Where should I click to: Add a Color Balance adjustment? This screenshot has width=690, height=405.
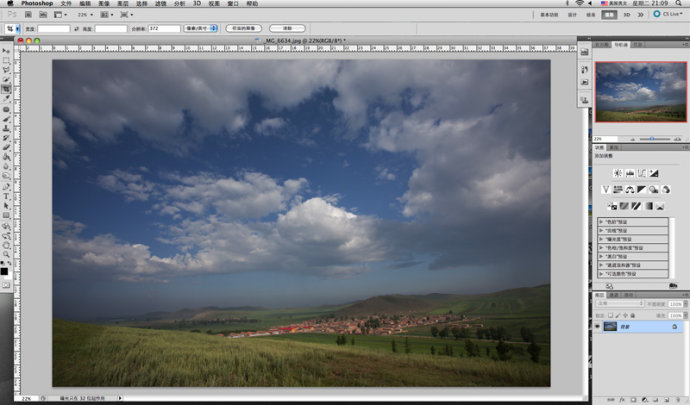coord(630,190)
